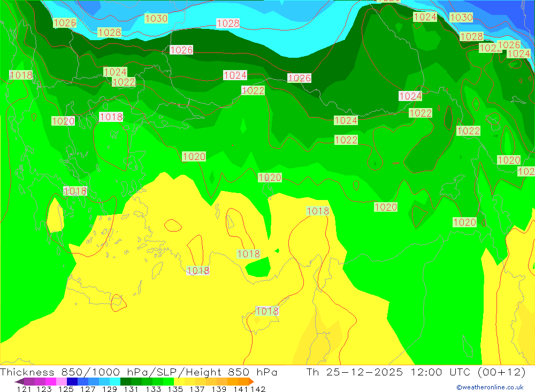Click legend value 142
The width and height of the screenshot is (535, 392).
258,389
